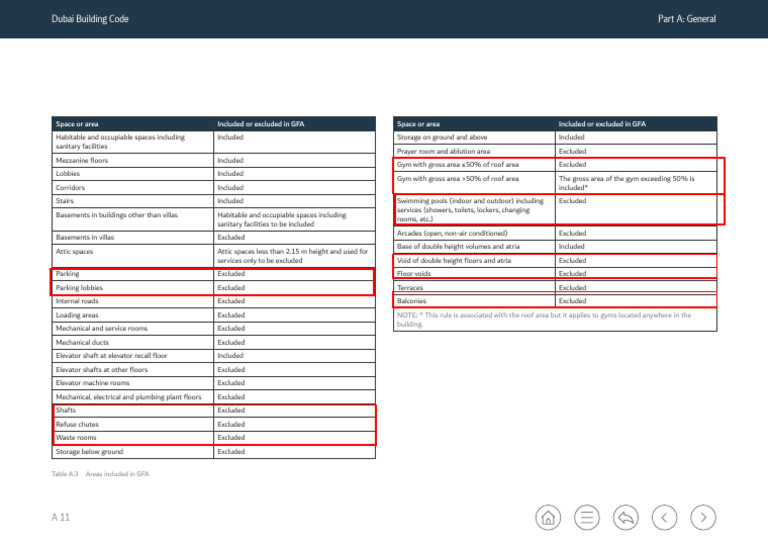Select the Terraces row
Screen dimensions: 768x543
click(x=555, y=287)
